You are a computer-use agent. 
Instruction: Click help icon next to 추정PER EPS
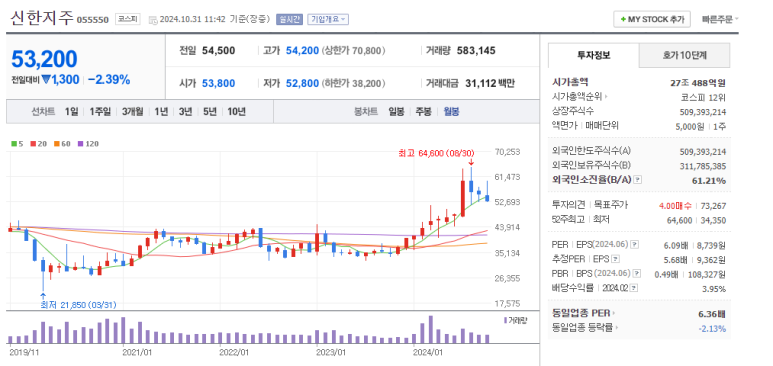(615, 258)
